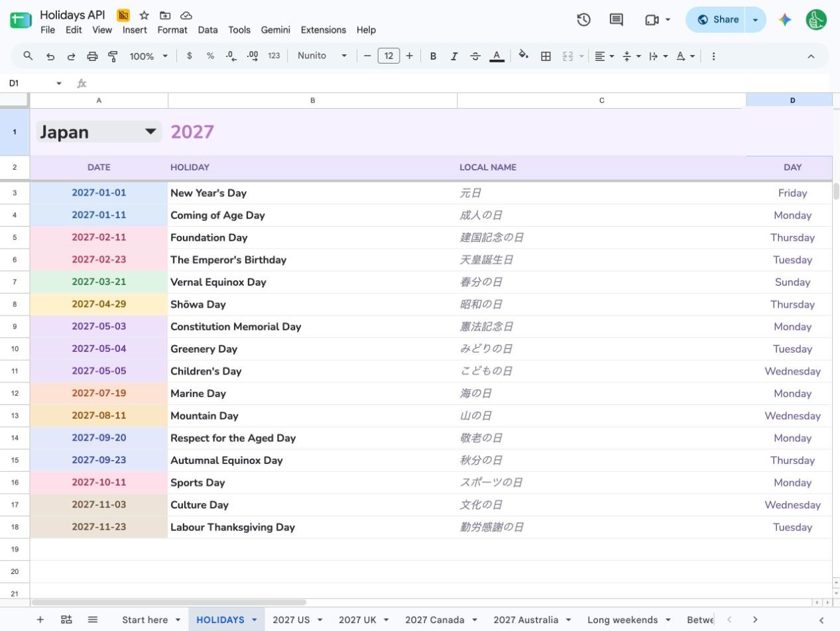Open the Google account avatar
Viewport: 840px width, 631px height.
click(x=816, y=20)
